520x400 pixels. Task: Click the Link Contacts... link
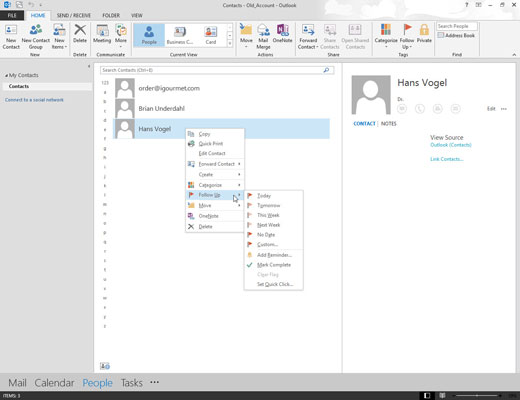coord(447,159)
